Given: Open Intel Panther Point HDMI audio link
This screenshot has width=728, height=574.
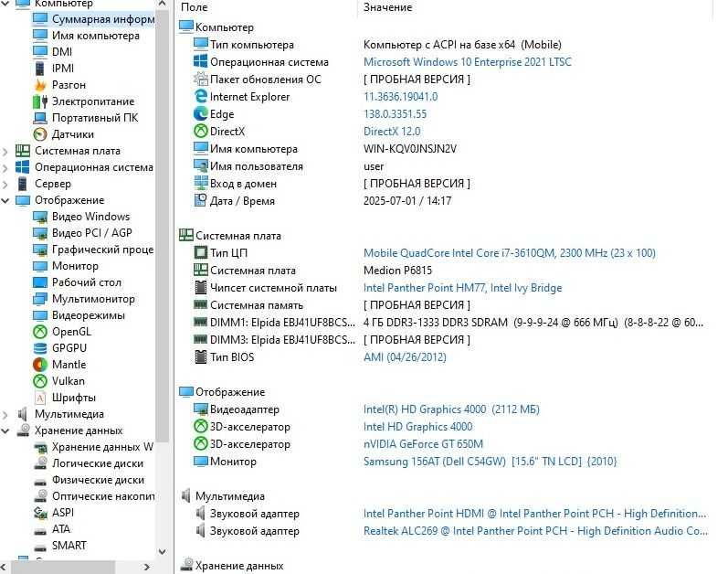Looking at the screenshot, I should coord(535,514).
